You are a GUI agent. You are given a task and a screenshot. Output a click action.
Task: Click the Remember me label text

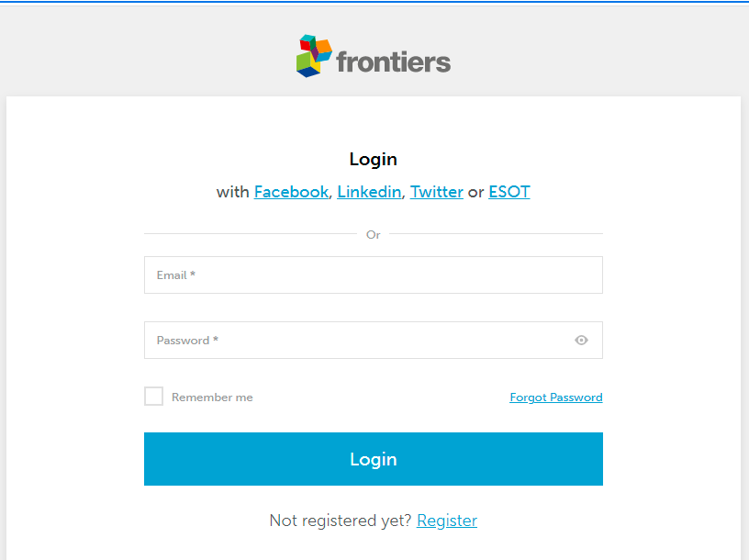[x=212, y=398]
